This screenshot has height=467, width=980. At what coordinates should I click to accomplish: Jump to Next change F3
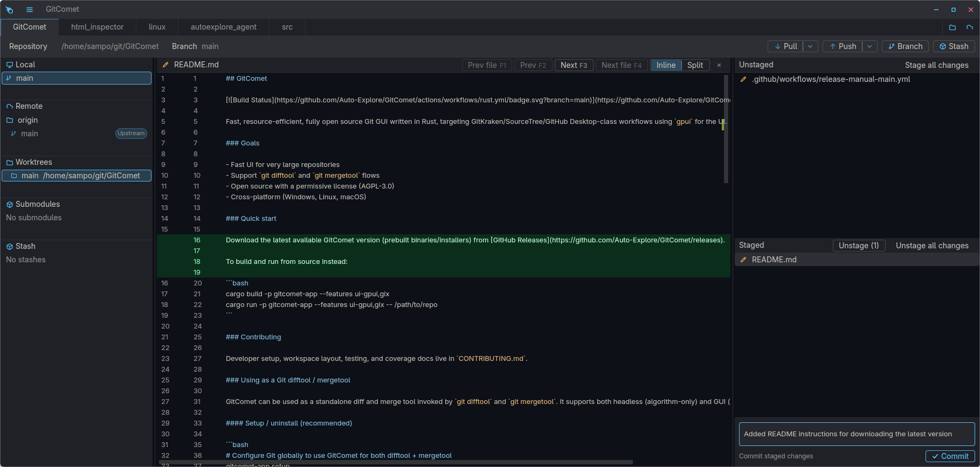[574, 65]
